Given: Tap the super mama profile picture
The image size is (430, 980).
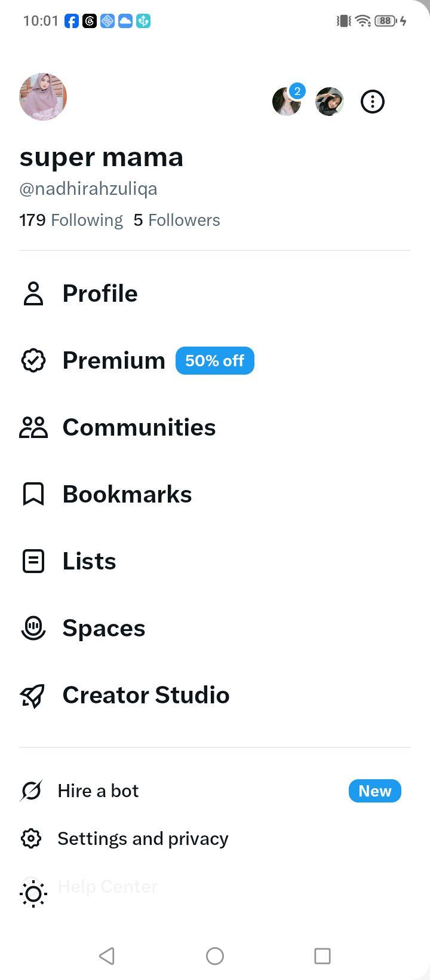Looking at the screenshot, I should (x=43, y=97).
